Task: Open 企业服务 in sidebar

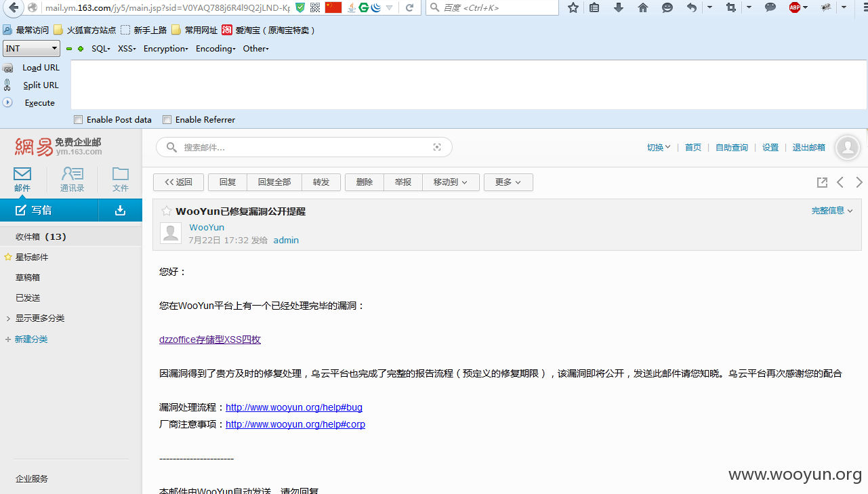Action: point(32,478)
